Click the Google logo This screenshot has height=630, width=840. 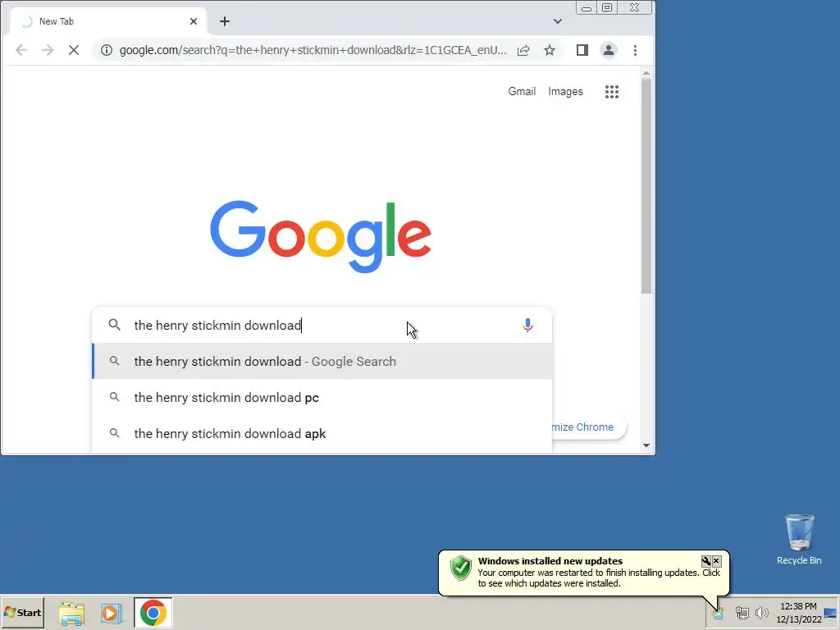[x=321, y=236]
